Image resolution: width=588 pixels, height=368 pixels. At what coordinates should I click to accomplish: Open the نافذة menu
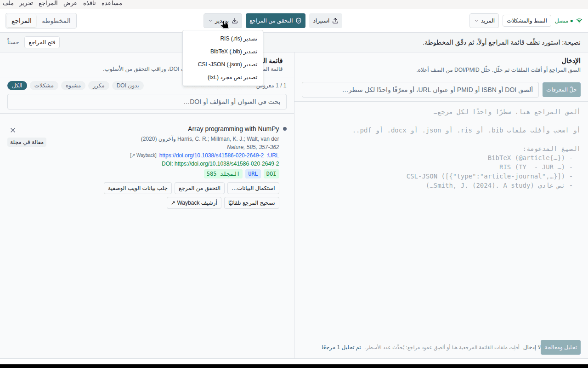coord(89,3)
